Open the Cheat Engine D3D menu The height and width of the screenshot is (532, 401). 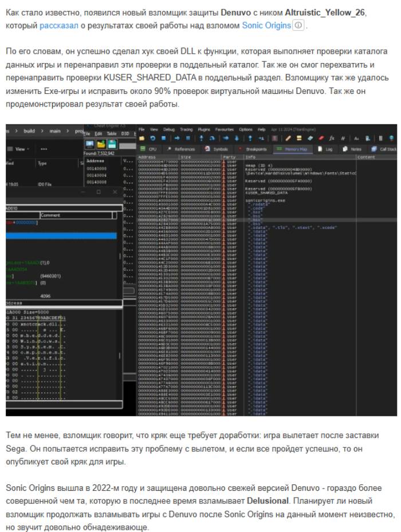(x=125, y=133)
